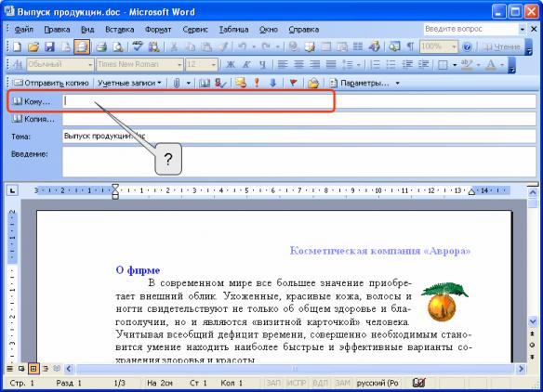Click into the Введение introduction box
The width and height of the screenshot is (543, 392).
[x=299, y=162]
